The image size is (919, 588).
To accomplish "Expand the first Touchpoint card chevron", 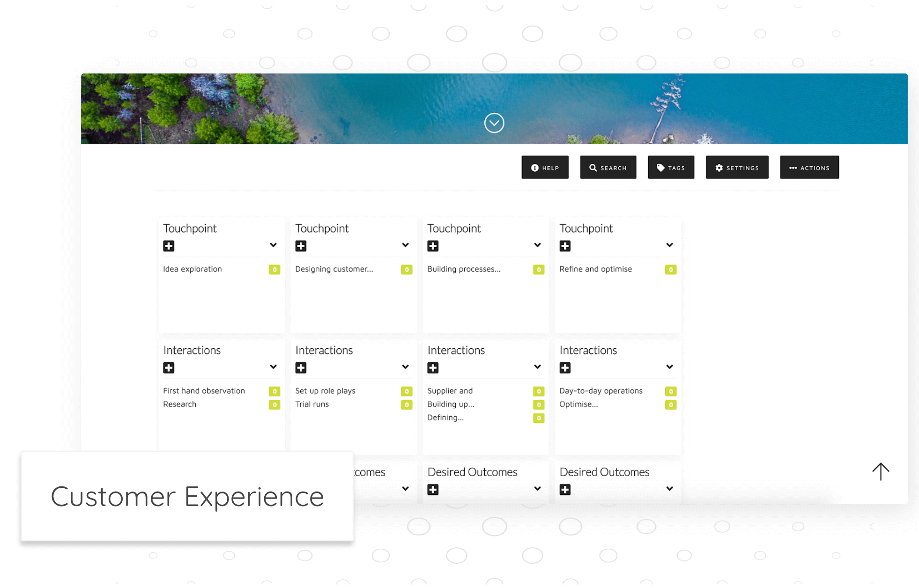I will click(273, 245).
